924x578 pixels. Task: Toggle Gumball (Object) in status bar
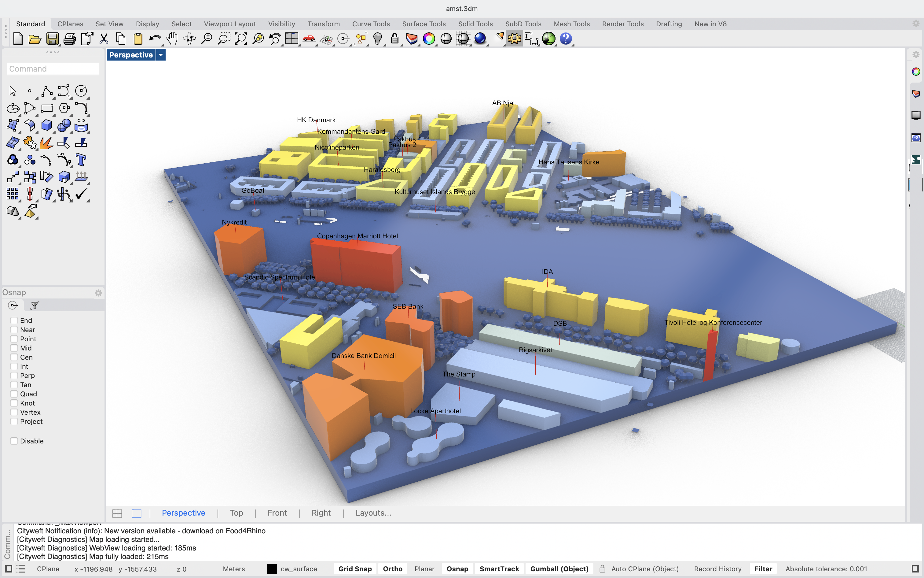coord(559,569)
